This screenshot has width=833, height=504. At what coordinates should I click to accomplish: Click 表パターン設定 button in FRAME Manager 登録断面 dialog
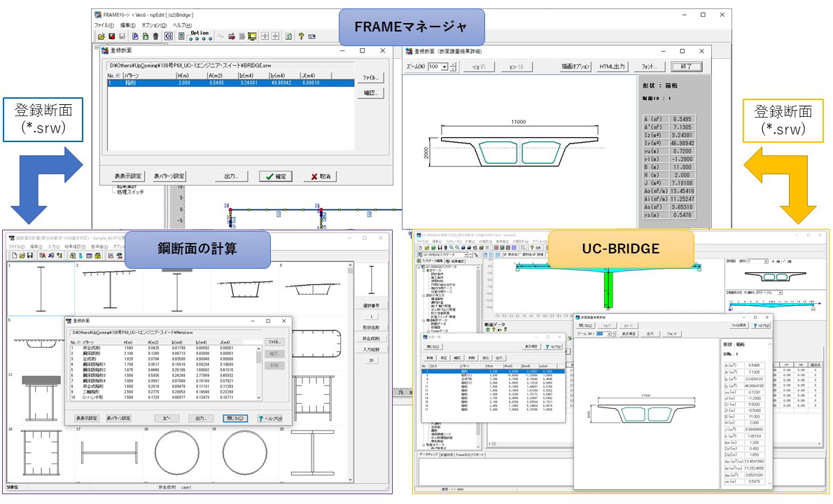[169, 176]
